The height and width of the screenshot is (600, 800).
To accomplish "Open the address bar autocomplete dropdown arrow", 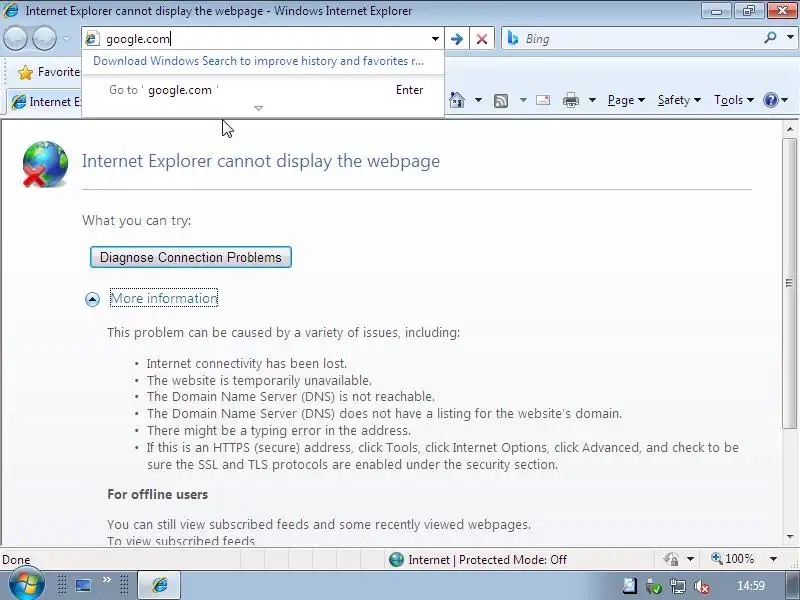I will point(435,39).
